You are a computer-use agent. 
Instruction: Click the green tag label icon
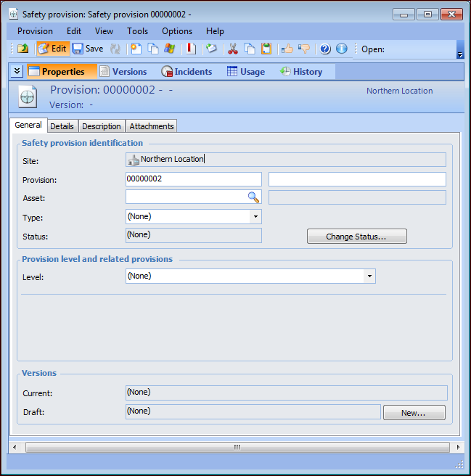(211, 49)
